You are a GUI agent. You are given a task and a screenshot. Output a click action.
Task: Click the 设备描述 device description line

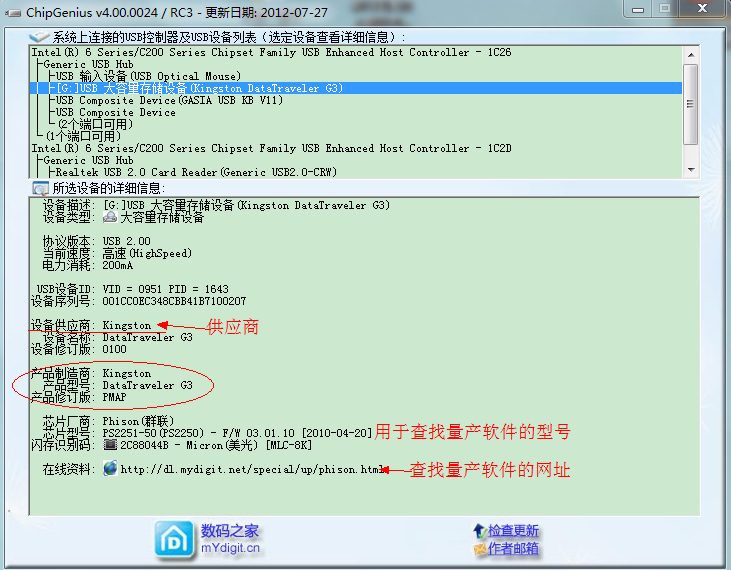216,205
